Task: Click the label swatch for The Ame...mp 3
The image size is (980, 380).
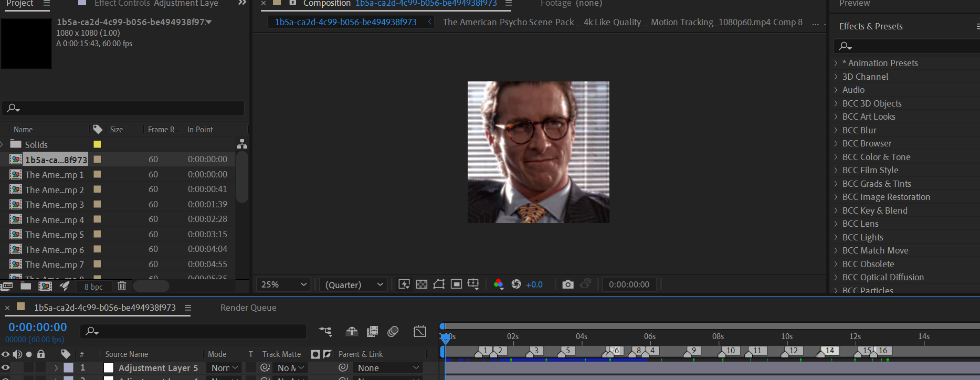Action: (97, 204)
